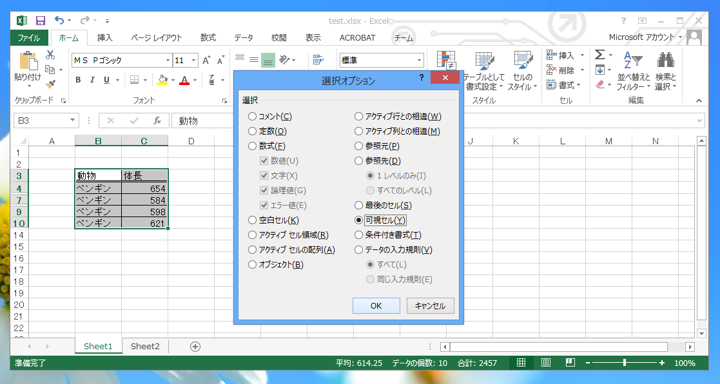
Task: Select the 条件付き書式(T) radio button
Action: 359,235
